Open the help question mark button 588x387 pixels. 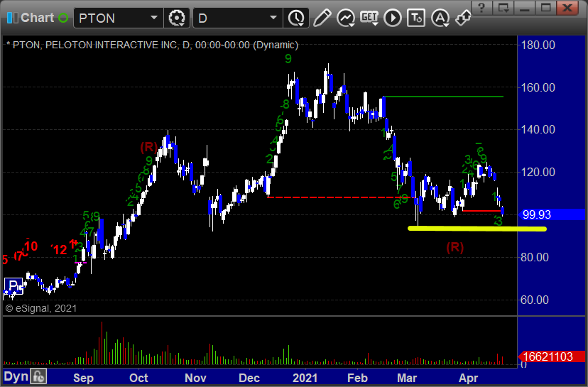481,8
